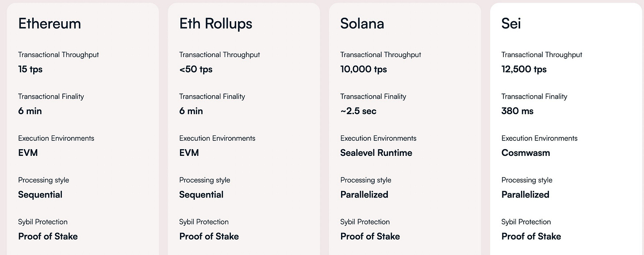Select Solana's 10,000 tps figure
The height and width of the screenshot is (255, 644).
364,70
